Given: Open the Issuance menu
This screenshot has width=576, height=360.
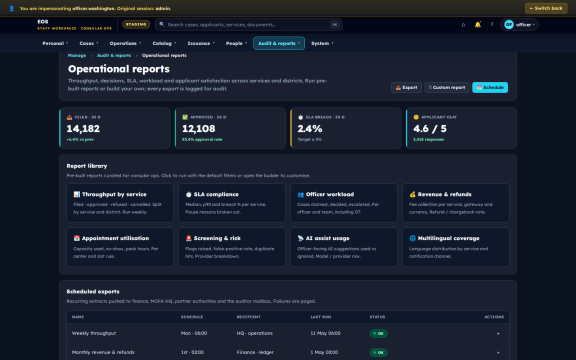Looking at the screenshot, I should pos(201,43).
